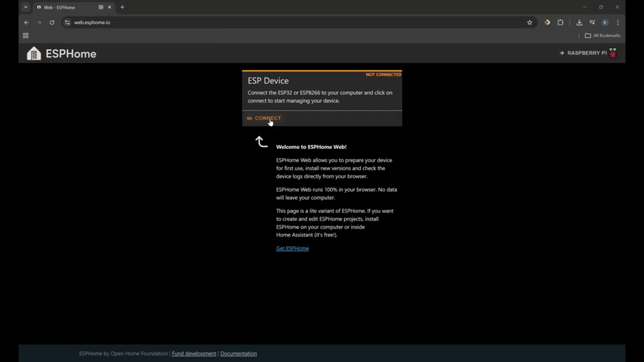644x362 pixels.
Task: Open the Fund development link
Action: 194,354
